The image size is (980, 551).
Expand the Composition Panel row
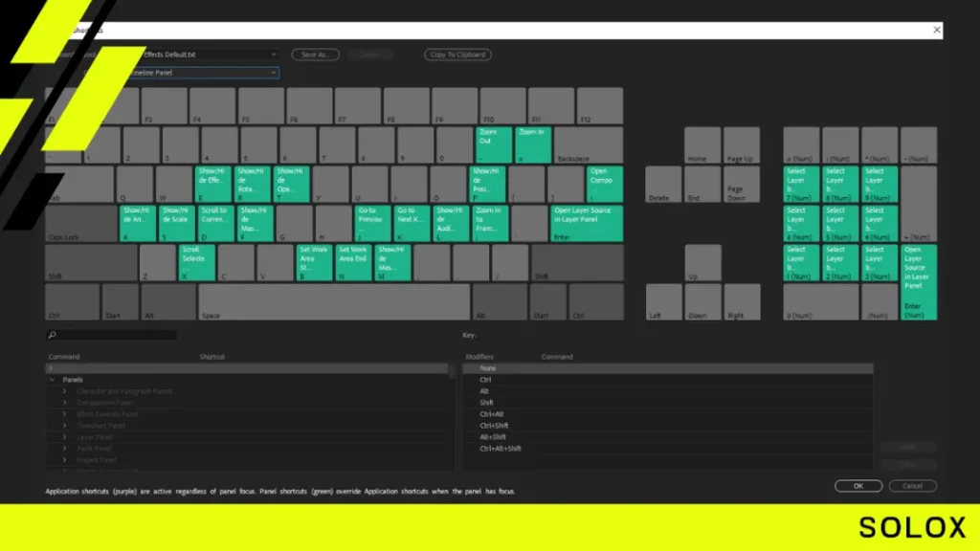click(x=64, y=403)
